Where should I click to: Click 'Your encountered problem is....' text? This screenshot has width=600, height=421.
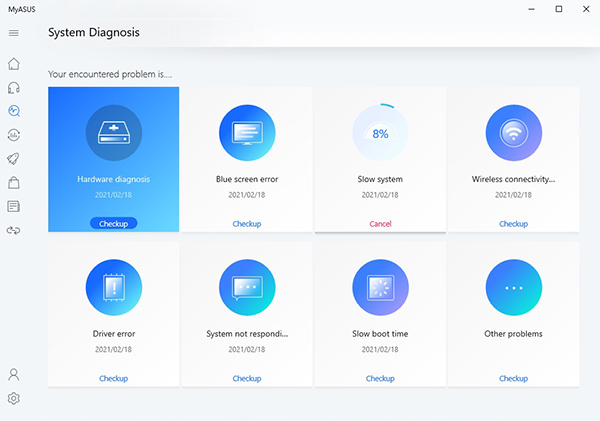110,74
